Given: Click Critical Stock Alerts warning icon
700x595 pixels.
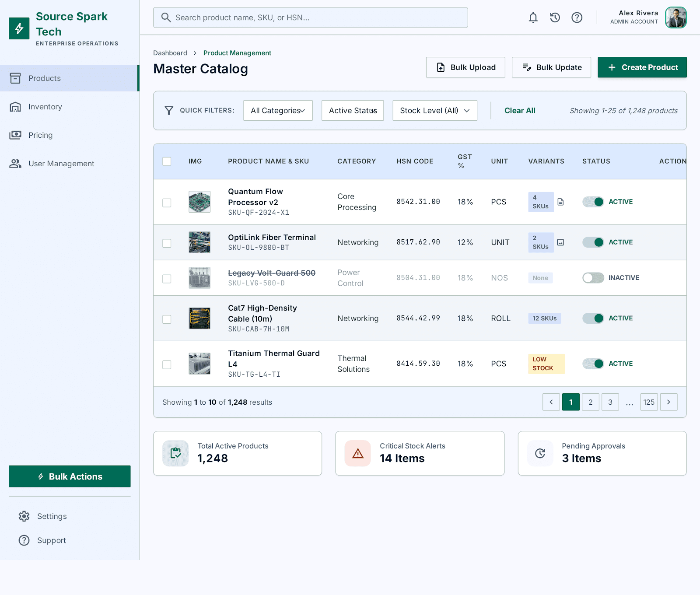Looking at the screenshot, I should tap(357, 453).
